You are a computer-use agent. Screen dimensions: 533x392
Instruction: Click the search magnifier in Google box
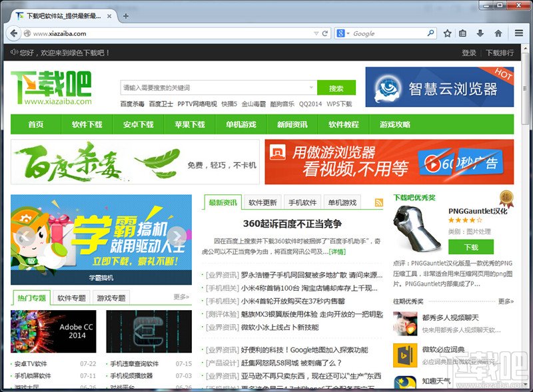pyautogui.click(x=430, y=33)
